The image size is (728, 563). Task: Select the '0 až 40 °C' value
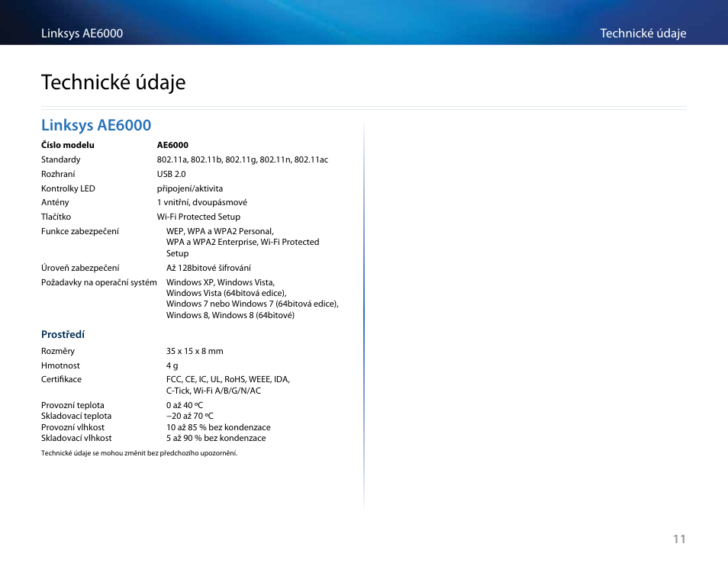click(x=185, y=405)
